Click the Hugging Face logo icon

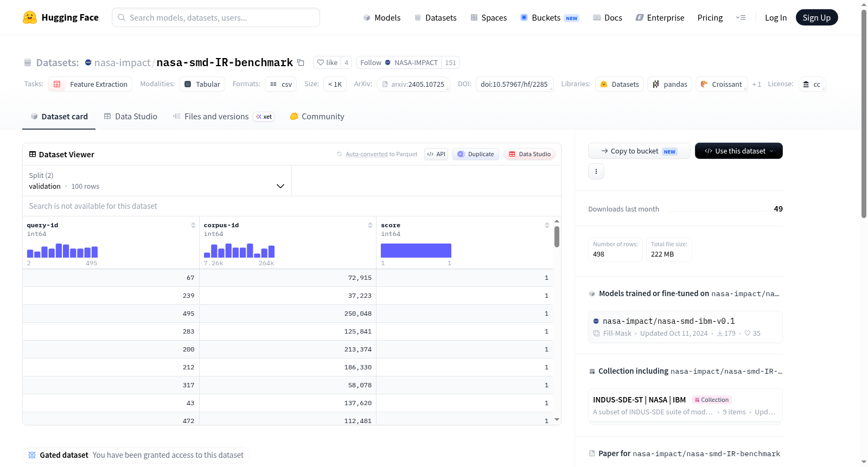point(30,17)
